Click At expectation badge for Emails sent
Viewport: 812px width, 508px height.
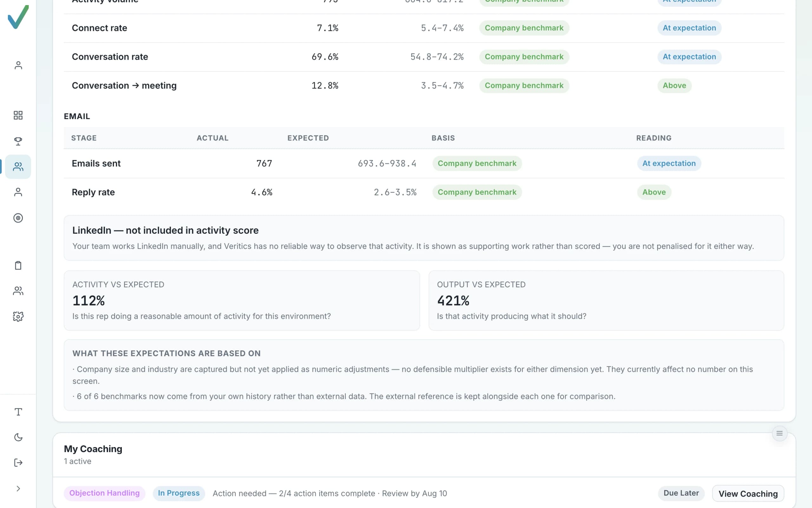point(669,163)
